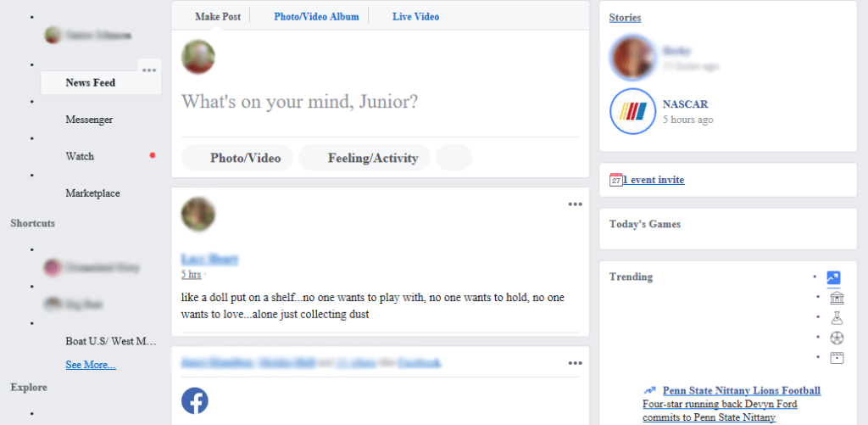Select the Entertainment clapperboard icon in Trending
The height and width of the screenshot is (425, 868).
pyautogui.click(x=837, y=357)
